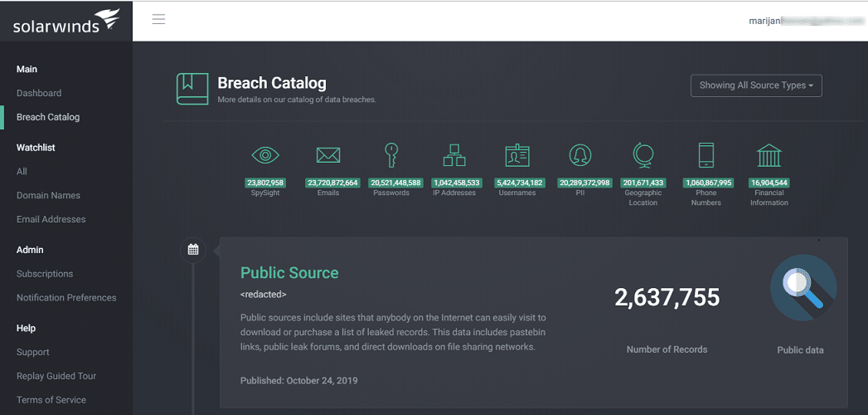Open the Showing All Source Types dropdown
The image size is (868, 415).
pos(756,85)
